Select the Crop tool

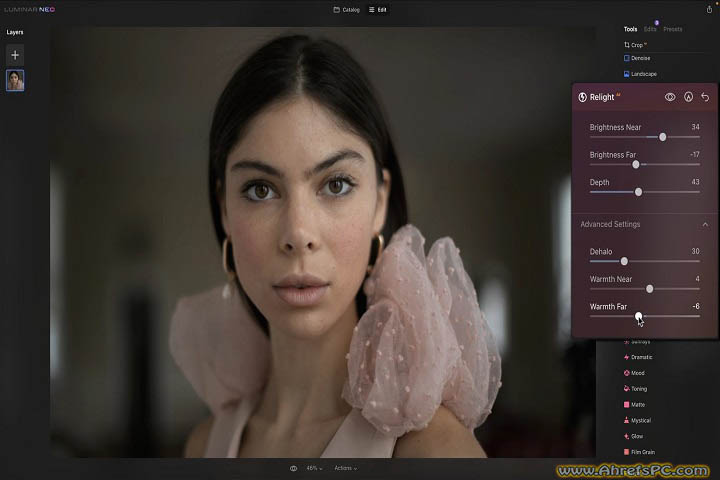(636, 45)
